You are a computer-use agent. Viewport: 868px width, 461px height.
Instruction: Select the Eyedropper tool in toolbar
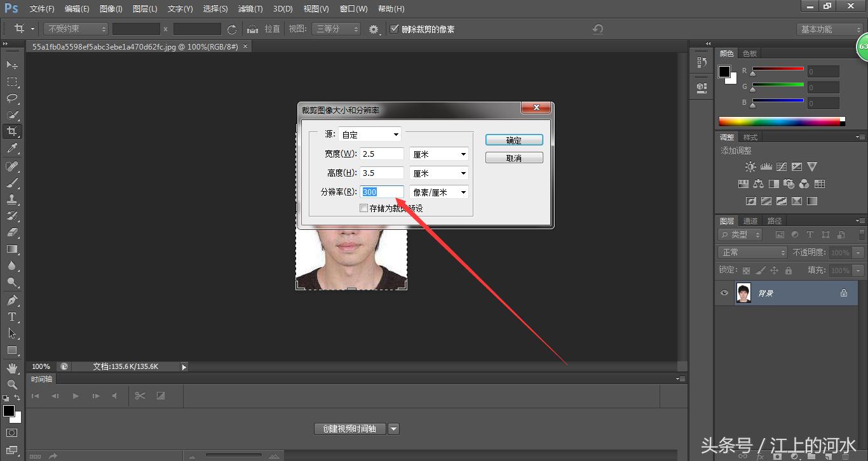12,149
